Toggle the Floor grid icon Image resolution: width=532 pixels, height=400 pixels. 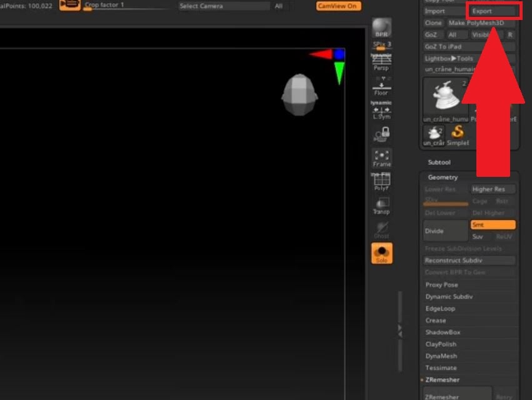tap(381, 86)
